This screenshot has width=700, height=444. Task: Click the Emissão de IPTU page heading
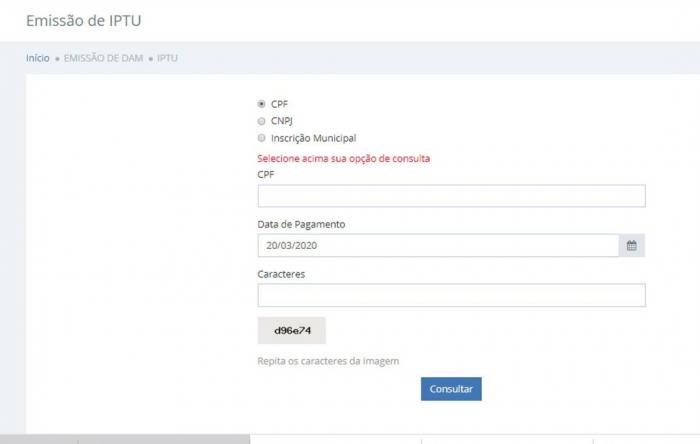(x=77, y=20)
